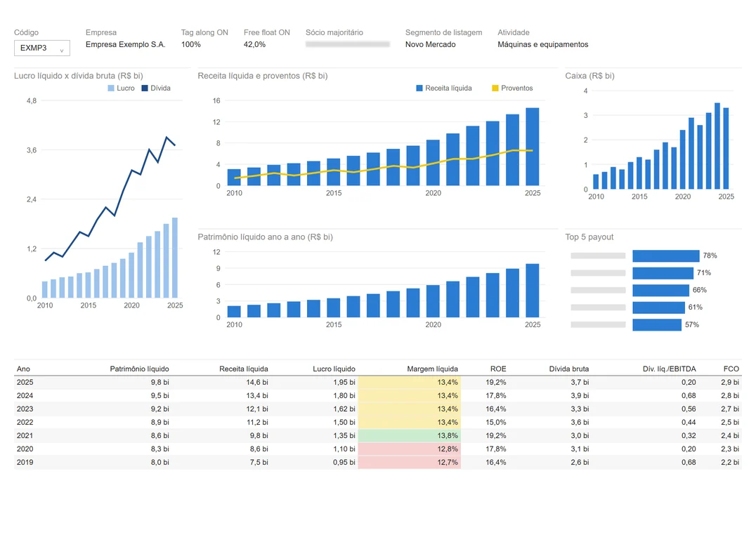Select the 2022 year row cell
The height and width of the screenshot is (542, 756).
click(25, 423)
